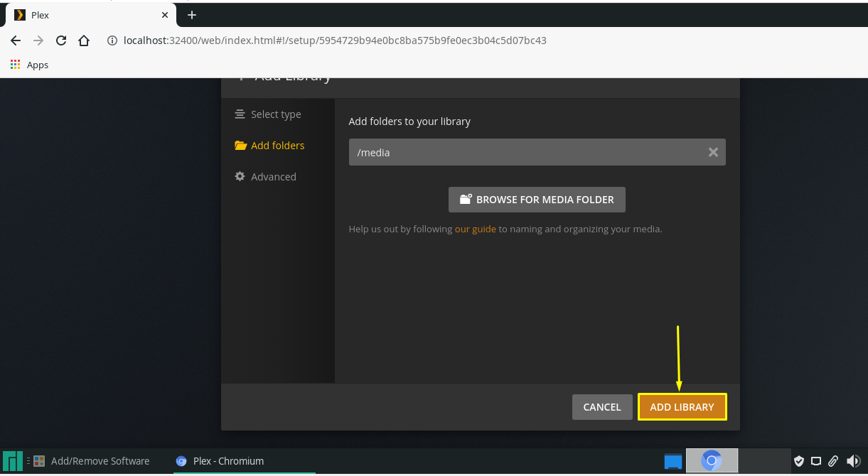Open the shield security tray icon

(799, 461)
